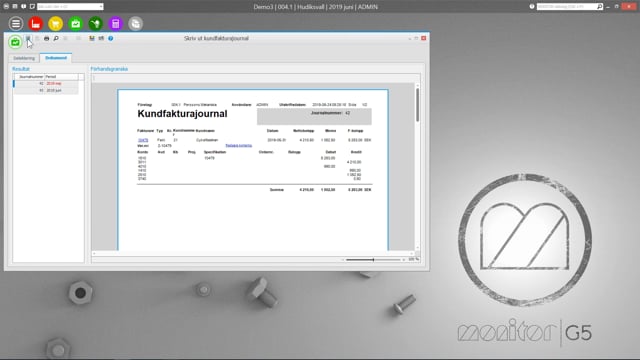Focus the top-right search input field

(567, 7)
